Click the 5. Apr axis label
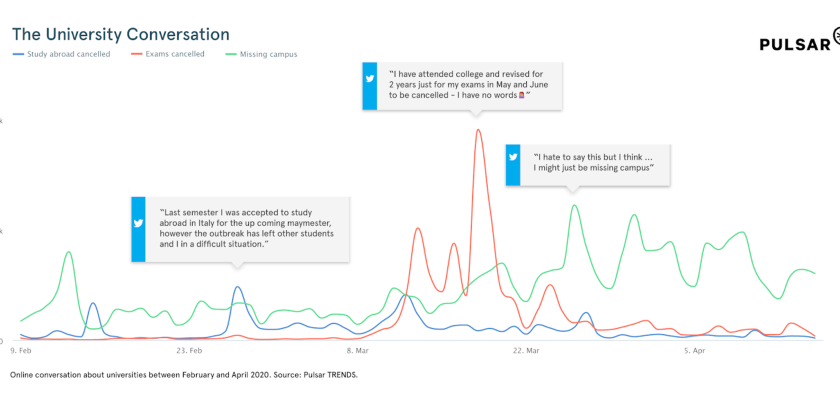This screenshot has width=840, height=400. (694, 352)
